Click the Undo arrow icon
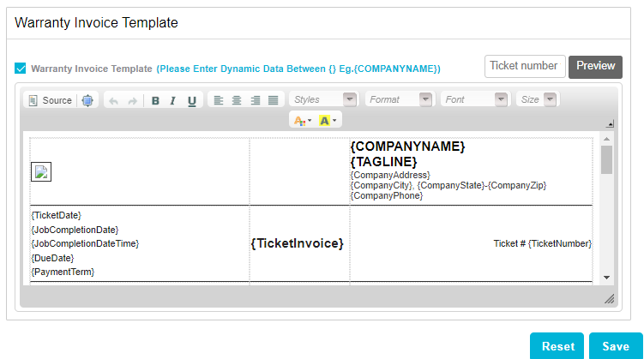This screenshot has width=644, height=359. pyautogui.click(x=113, y=100)
